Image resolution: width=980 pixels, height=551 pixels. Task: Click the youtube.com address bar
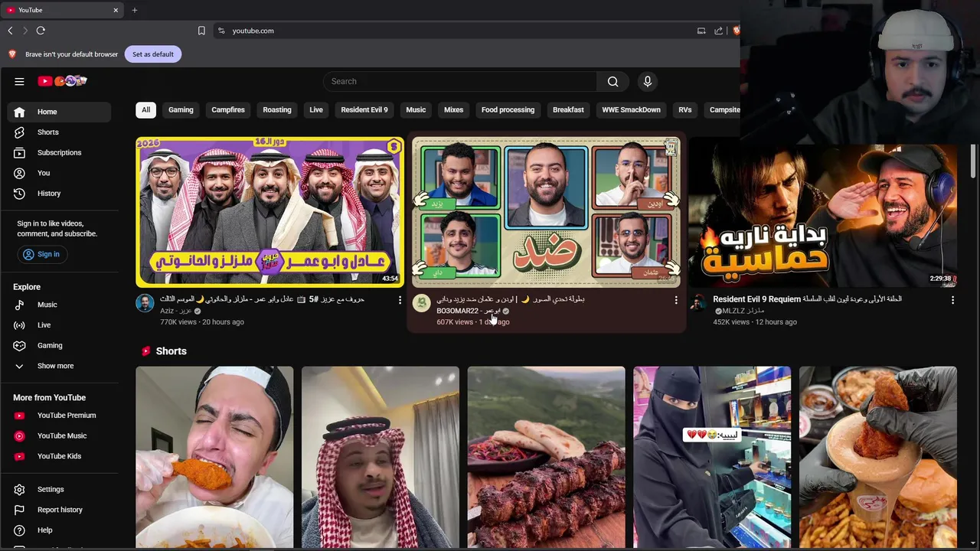pos(459,31)
